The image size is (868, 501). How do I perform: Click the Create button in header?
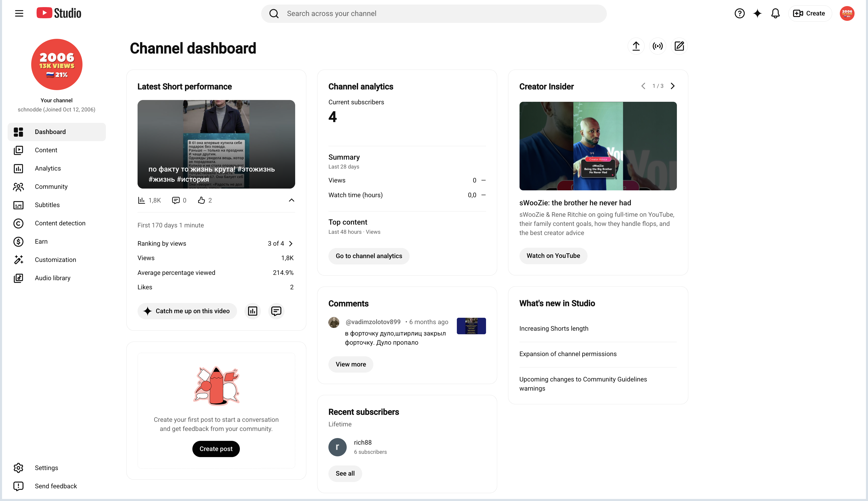[810, 13]
